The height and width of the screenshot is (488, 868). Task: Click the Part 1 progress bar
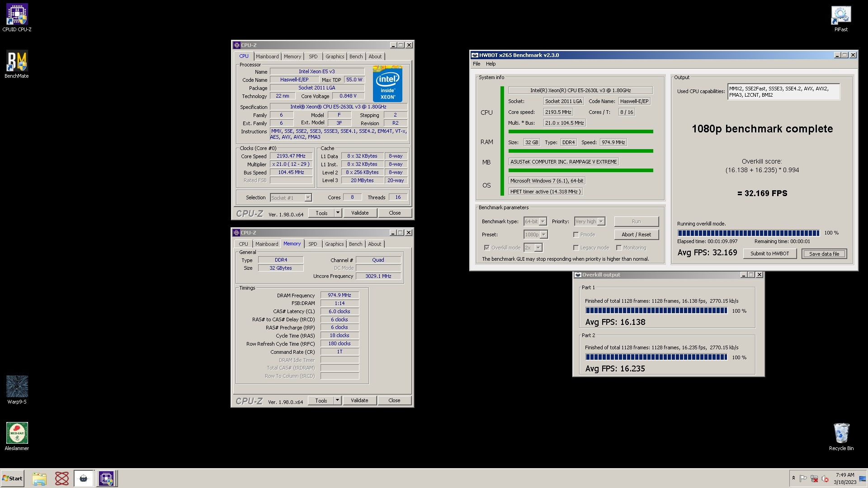click(x=656, y=310)
